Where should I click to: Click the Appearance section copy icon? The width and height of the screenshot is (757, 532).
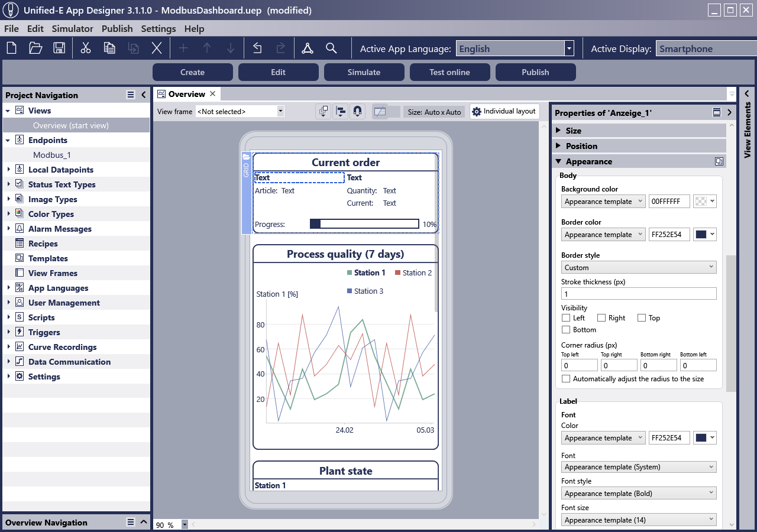coord(719,161)
